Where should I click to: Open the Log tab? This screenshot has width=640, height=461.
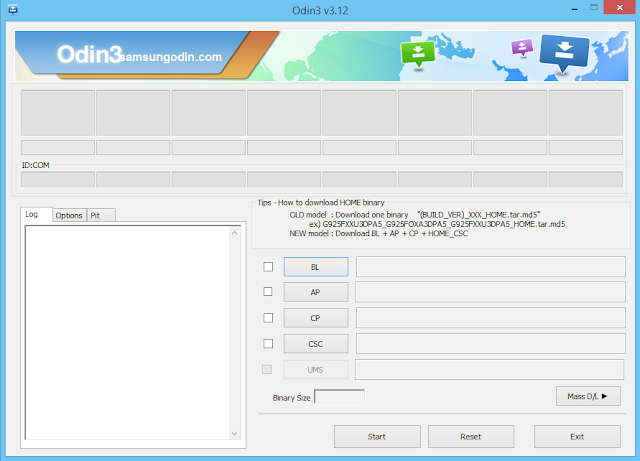coord(36,214)
